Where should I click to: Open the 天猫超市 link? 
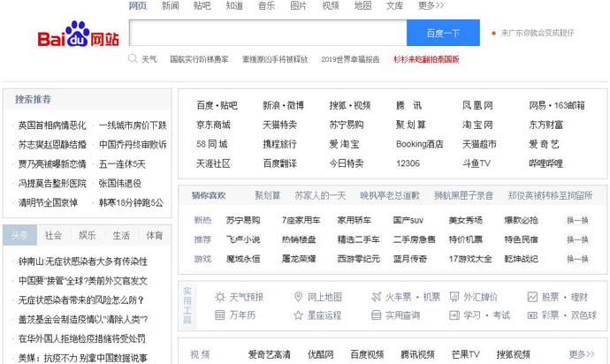[x=479, y=144]
